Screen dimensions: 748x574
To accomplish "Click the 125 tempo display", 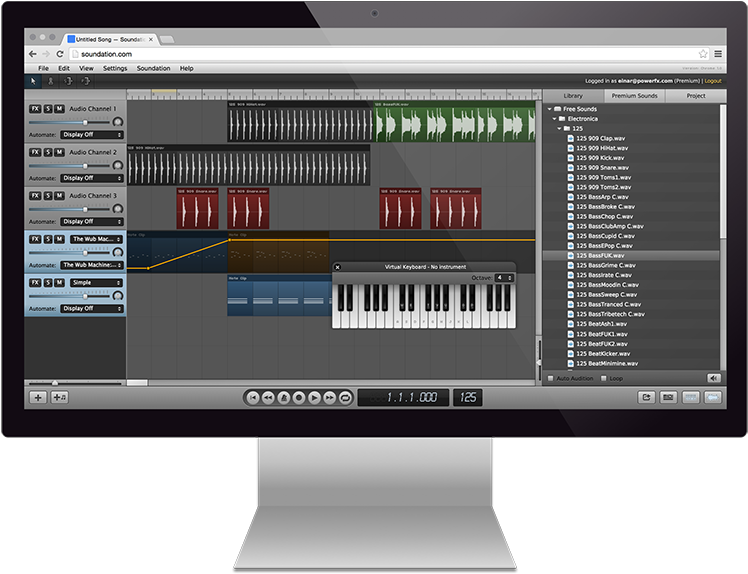I will [468, 397].
